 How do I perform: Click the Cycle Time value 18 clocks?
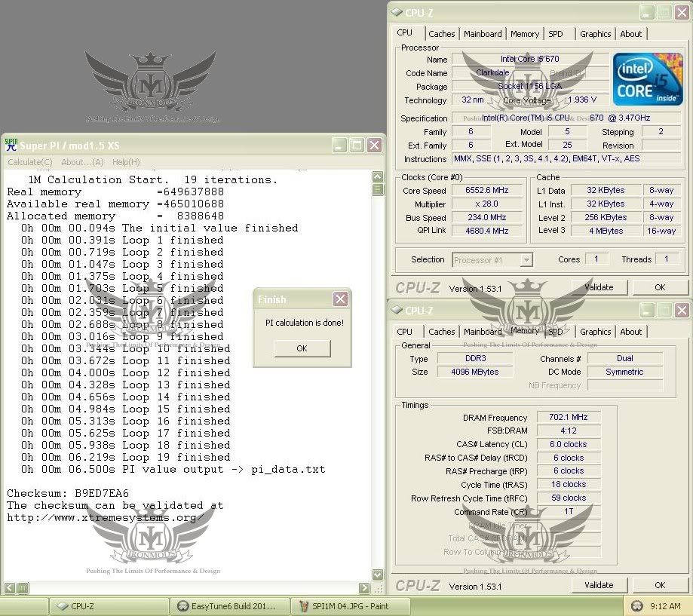569,484
